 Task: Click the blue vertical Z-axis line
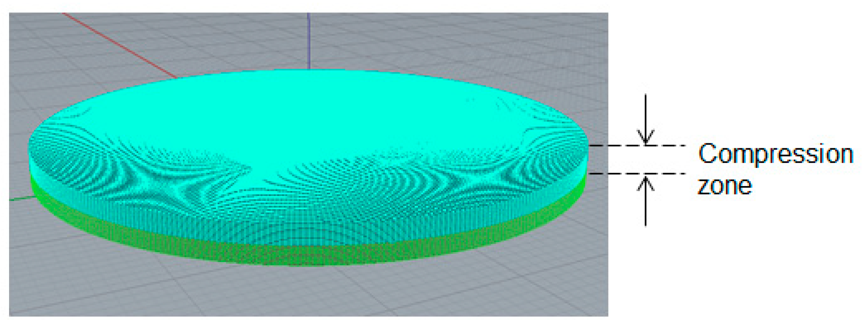[309, 41]
